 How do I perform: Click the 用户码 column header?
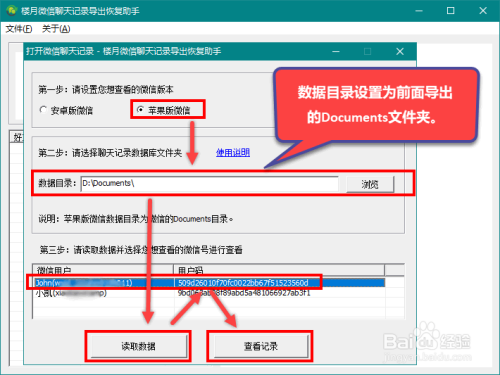[x=279, y=270]
